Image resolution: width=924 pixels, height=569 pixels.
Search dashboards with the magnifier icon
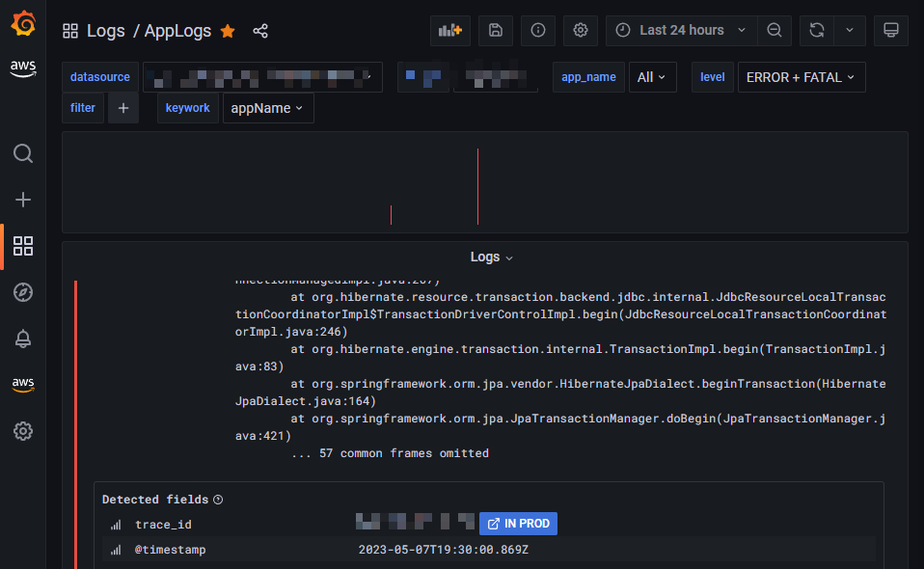(x=23, y=153)
